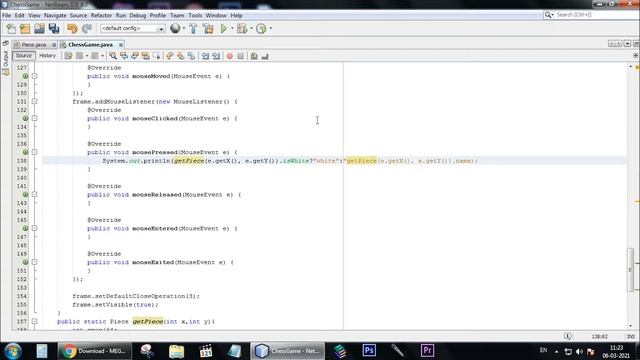640x360 pixels.
Task: Select the ChessGame.java tab
Action: [x=90, y=44]
